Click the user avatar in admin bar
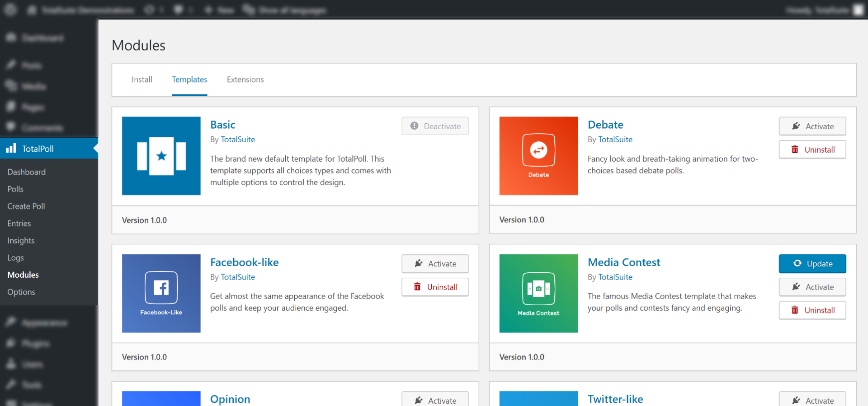 pos(859,10)
